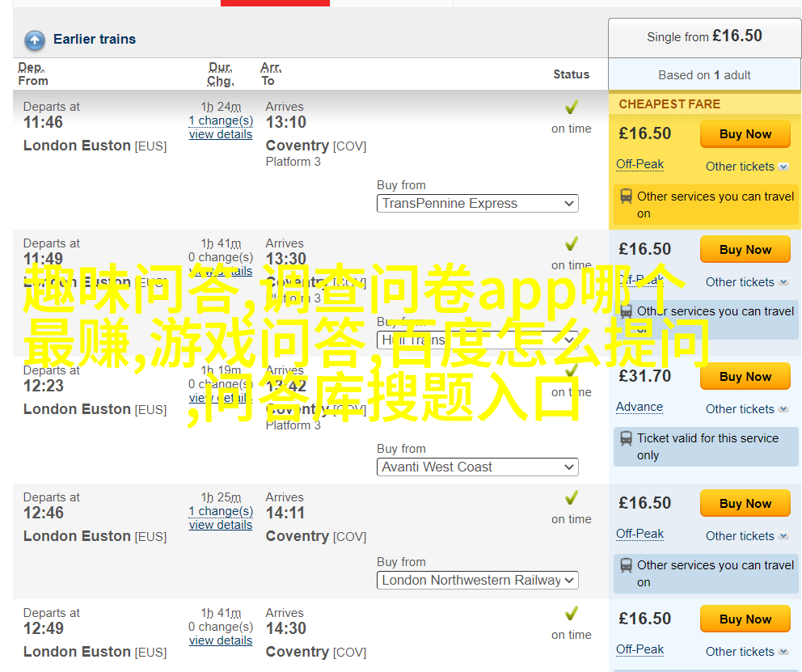The width and height of the screenshot is (802, 672).
Task: Open Off-Peak fare info for 12:46 train
Action: [x=639, y=534]
